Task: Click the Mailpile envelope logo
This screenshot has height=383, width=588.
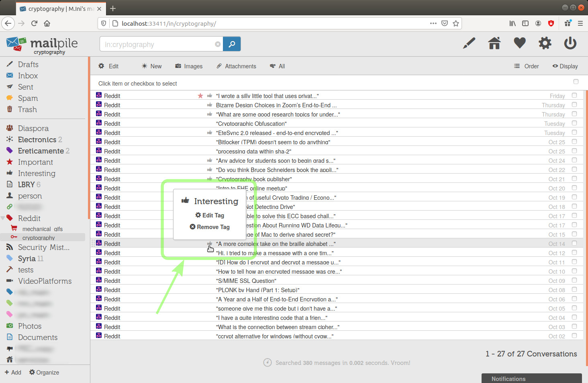Action: pos(16,44)
